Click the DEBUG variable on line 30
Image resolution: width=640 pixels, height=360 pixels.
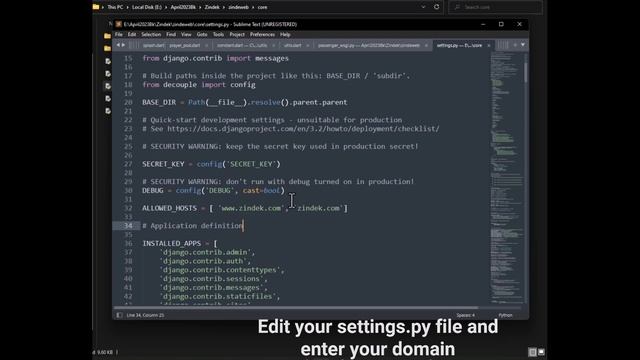[153, 191]
